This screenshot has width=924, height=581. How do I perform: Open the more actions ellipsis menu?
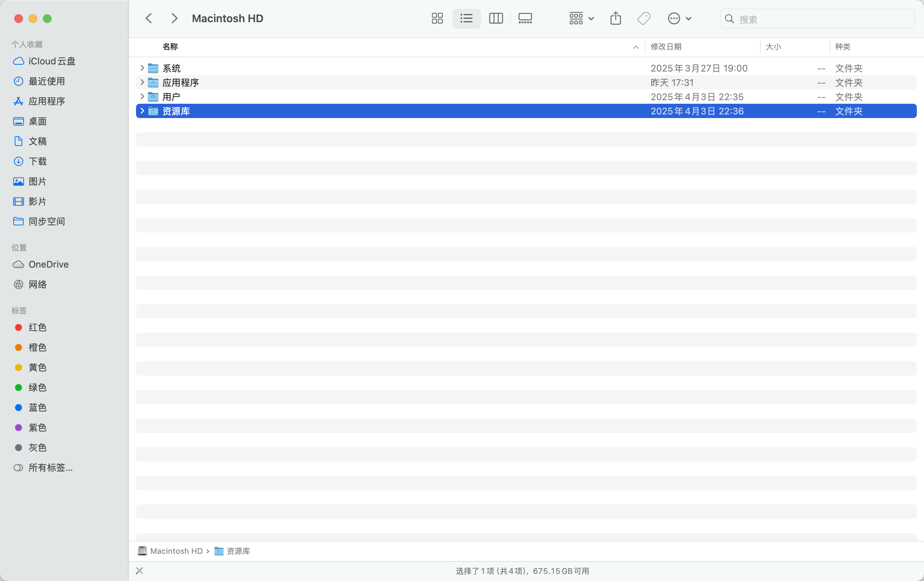(679, 18)
